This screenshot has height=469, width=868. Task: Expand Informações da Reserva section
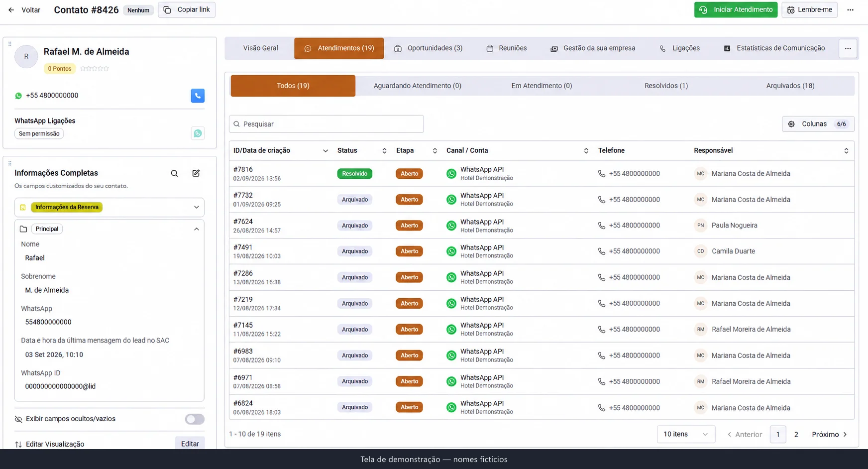(109, 207)
